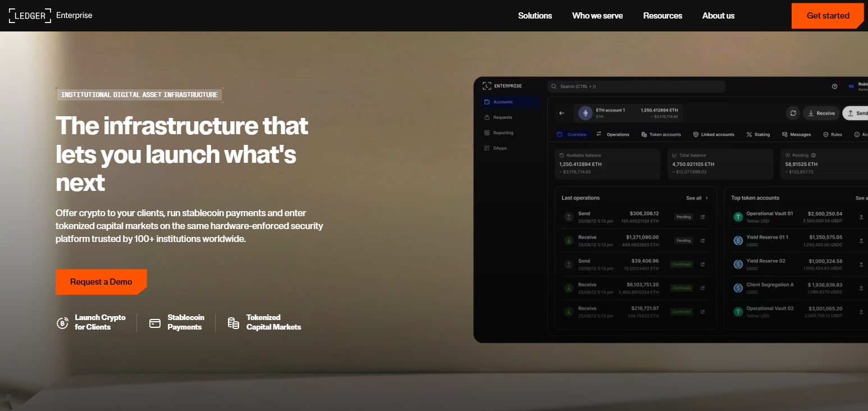
Task: Click the chevron next to See all
Action: (707, 198)
